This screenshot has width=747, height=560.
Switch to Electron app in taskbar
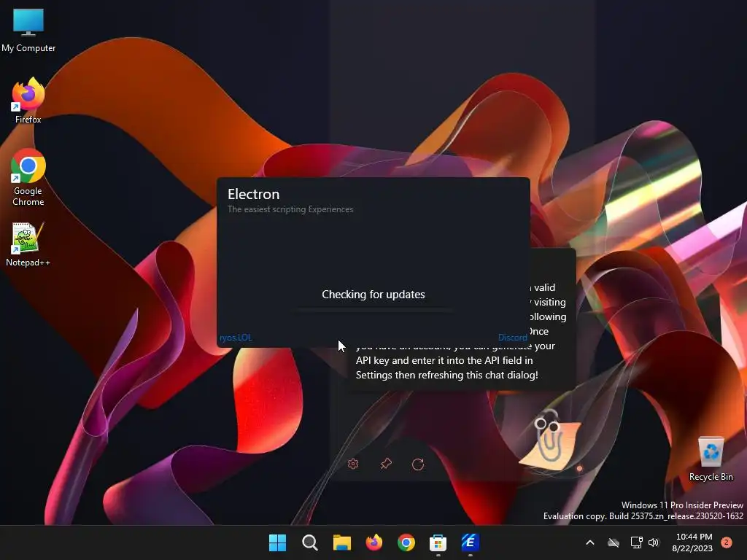(x=471, y=542)
